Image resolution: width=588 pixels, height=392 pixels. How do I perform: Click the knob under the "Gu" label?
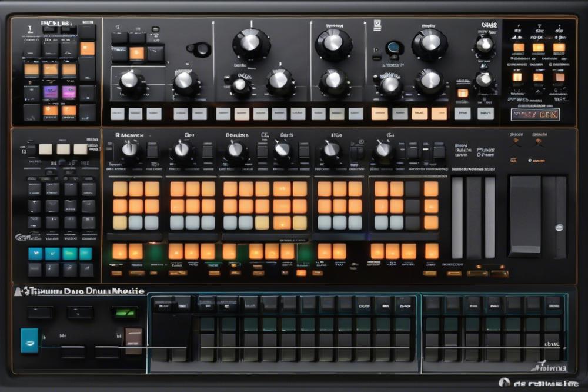click(383, 149)
